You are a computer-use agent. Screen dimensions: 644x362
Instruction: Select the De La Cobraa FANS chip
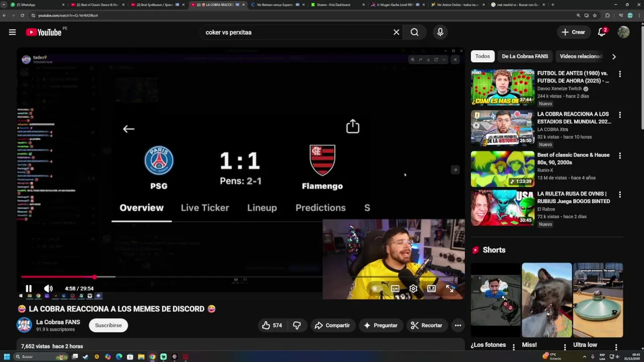tap(525, 56)
